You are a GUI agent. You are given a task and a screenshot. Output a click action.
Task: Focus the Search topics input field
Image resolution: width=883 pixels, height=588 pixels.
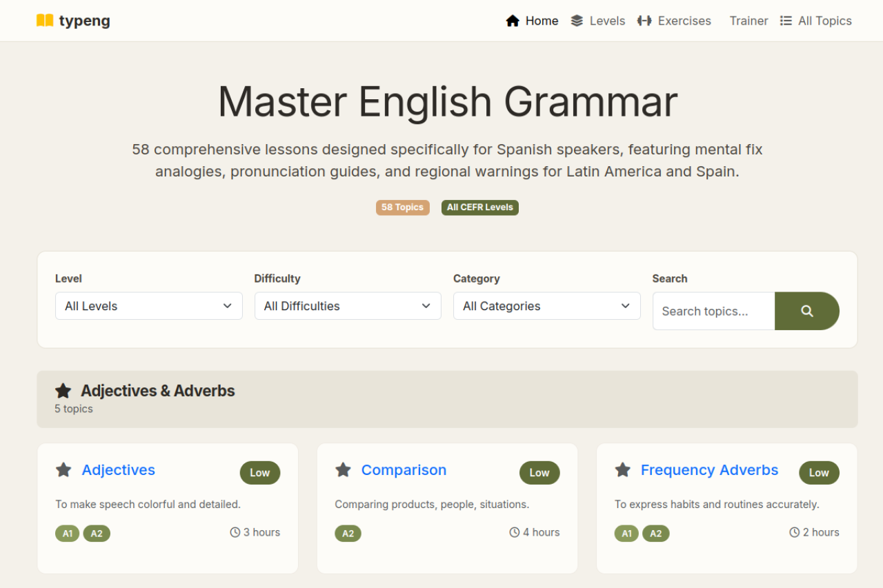(x=714, y=311)
